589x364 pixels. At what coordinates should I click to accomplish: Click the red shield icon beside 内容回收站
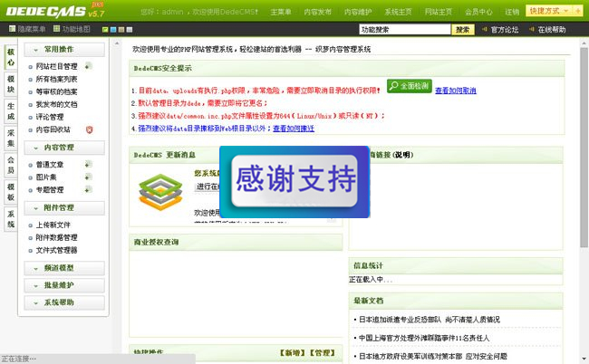pyautogui.click(x=89, y=129)
